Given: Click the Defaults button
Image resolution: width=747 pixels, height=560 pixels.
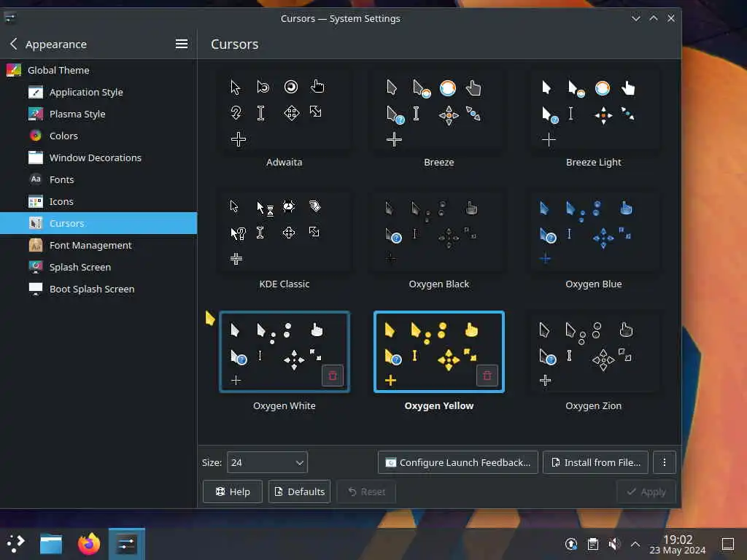Looking at the screenshot, I should pyautogui.click(x=300, y=491).
